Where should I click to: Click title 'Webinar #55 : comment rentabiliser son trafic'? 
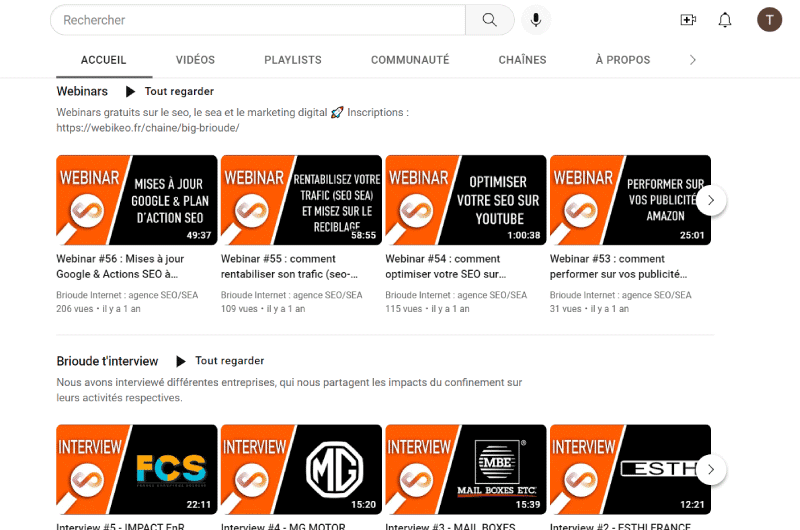[x=289, y=266]
